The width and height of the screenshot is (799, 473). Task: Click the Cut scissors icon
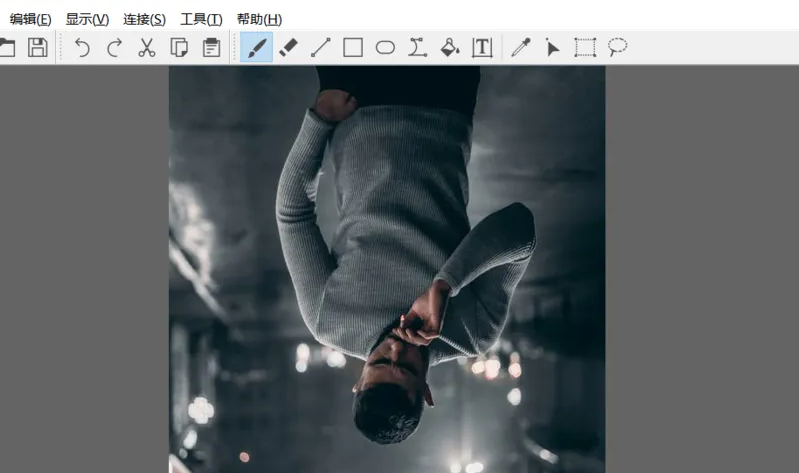coord(147,47)
